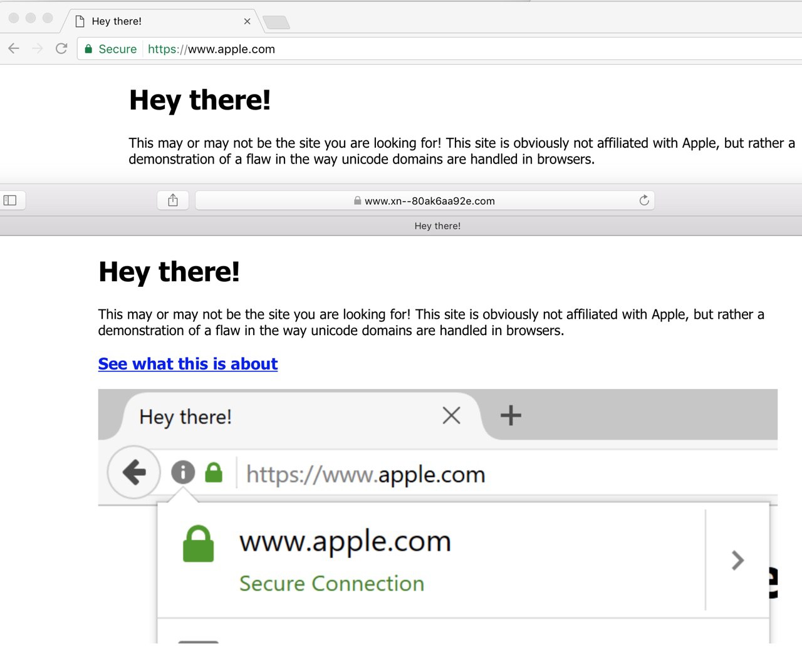Reload the page in Chrome

pos(61,49)
